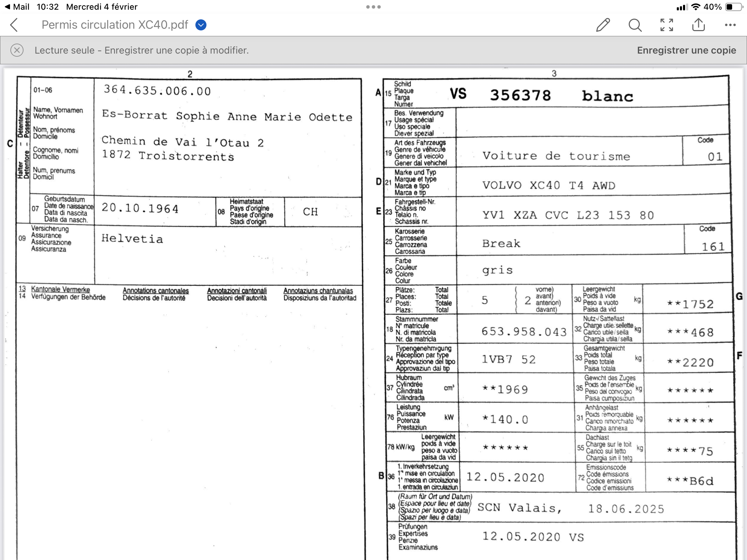Dismiss the read-only banner with X
Image resolution: width=747 pixels, height=560 pixels.
pos(17,50)
